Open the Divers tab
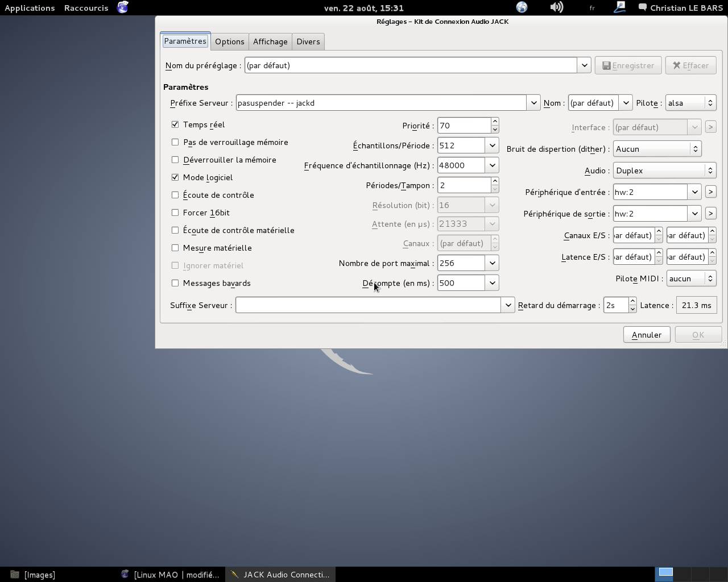Screen dimensions: 728x582 point(308,41)
